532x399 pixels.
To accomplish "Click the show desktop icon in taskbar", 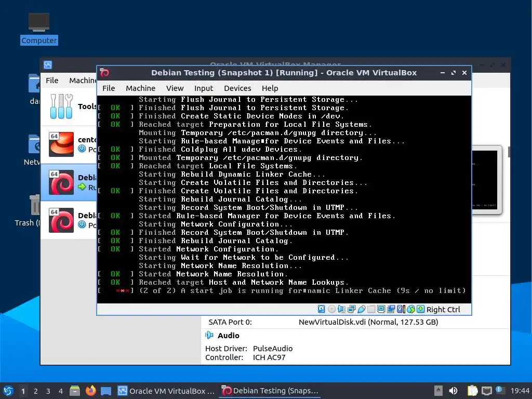I will click(106, 391).
